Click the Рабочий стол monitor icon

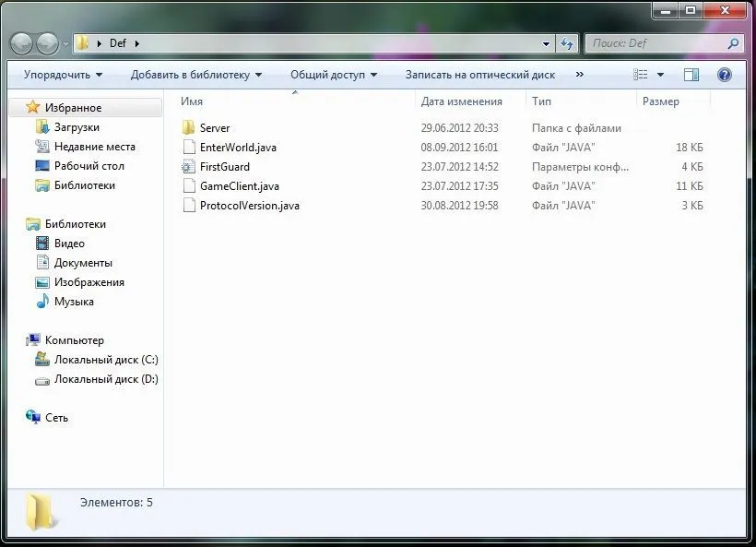[42, 166]
